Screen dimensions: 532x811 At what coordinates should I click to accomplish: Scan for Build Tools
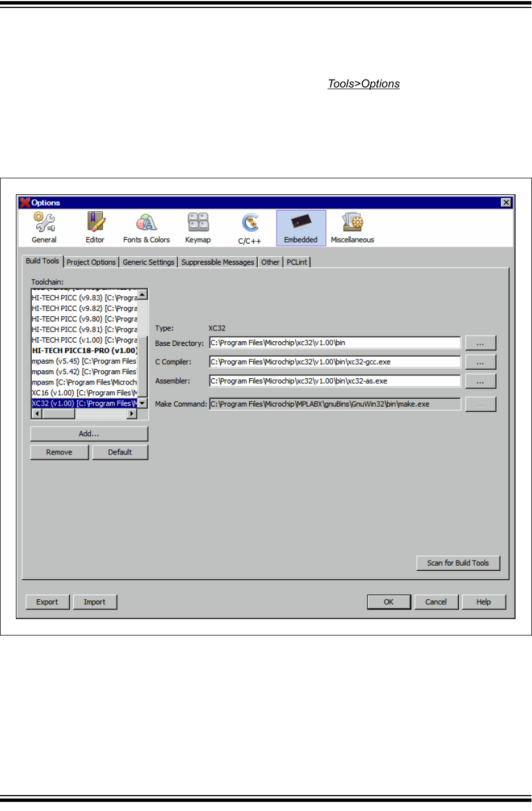click(x=458, y=563)
